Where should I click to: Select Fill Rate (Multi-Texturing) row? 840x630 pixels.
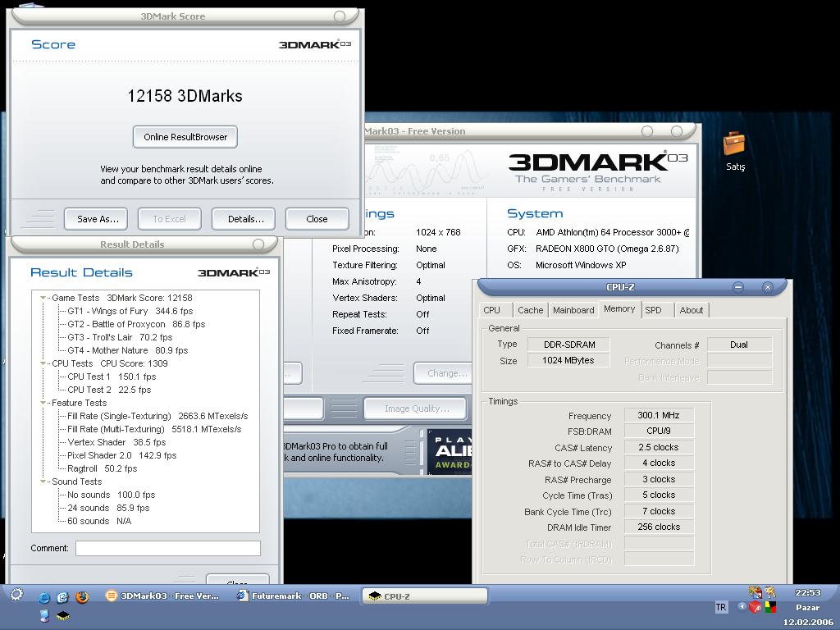(x=154, y=429)
